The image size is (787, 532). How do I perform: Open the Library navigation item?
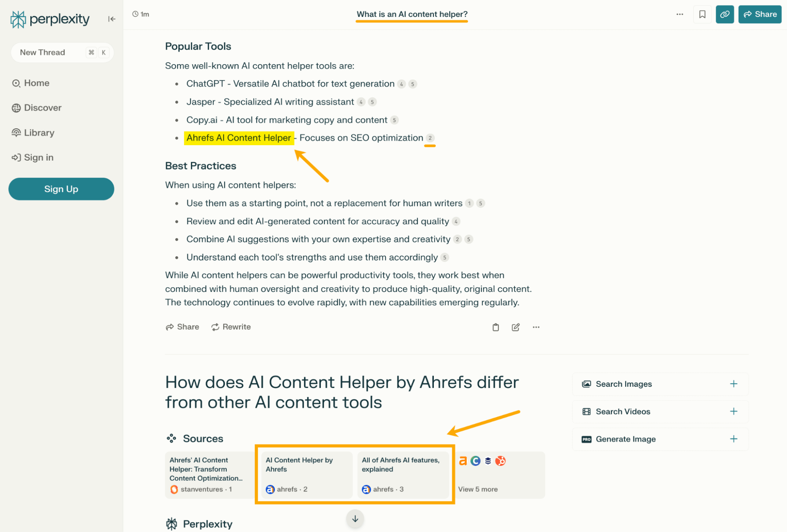(x=39, y=132)
